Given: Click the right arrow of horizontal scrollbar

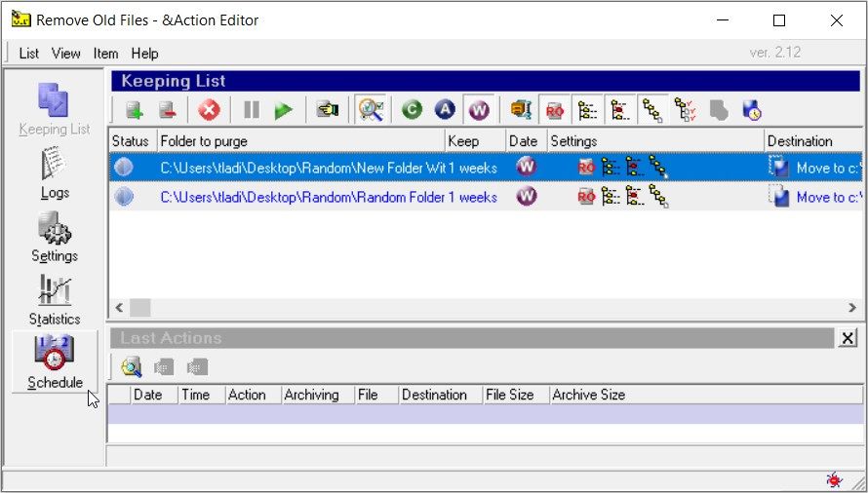Looking at the screenshot, I should tap(852, 308).
